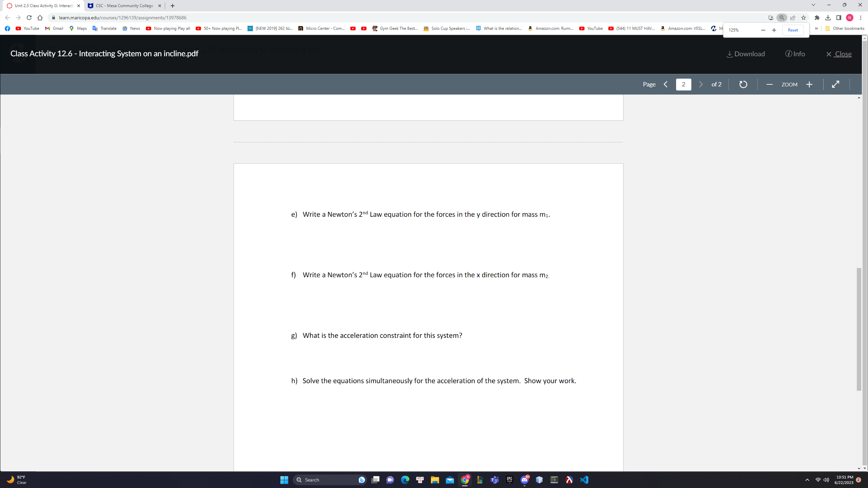The width and height of the screenshot is (868, 488).
Task: Decrease browser zoom level with minus
Action: [763, 30]
